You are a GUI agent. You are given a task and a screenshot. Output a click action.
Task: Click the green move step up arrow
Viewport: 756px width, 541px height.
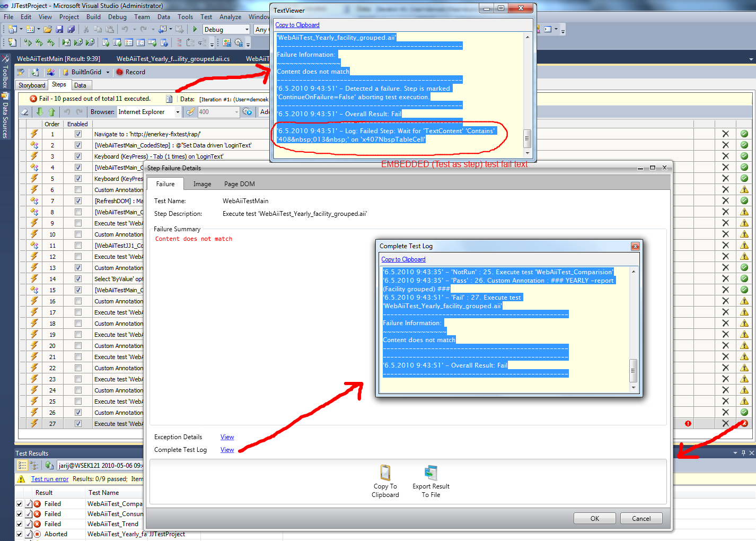click(x=51, y=112)
